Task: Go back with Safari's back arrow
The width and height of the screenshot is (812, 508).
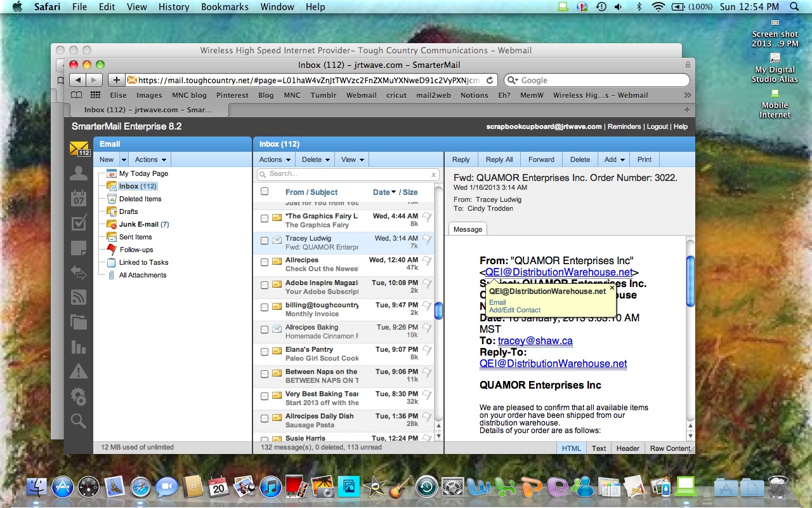Action: point(78,80)
